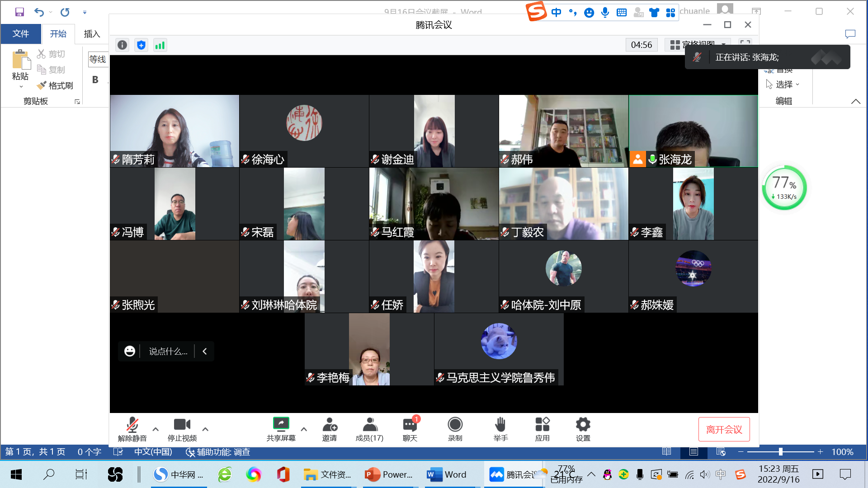The width and height of the screenshot is (868, 488).
Task: Open the Apps (应用) icon
Action: 542,424
